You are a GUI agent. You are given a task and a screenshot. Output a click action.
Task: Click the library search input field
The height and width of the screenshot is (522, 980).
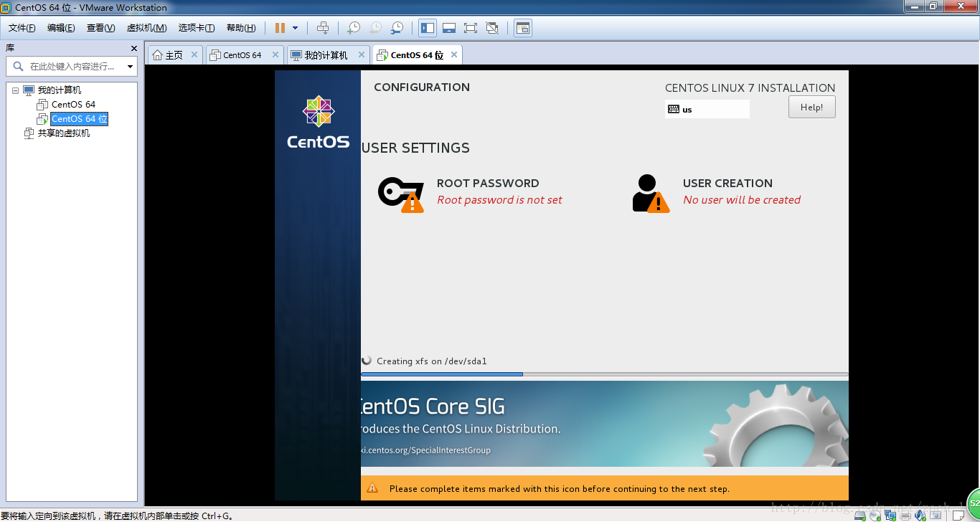click(72, 67)
